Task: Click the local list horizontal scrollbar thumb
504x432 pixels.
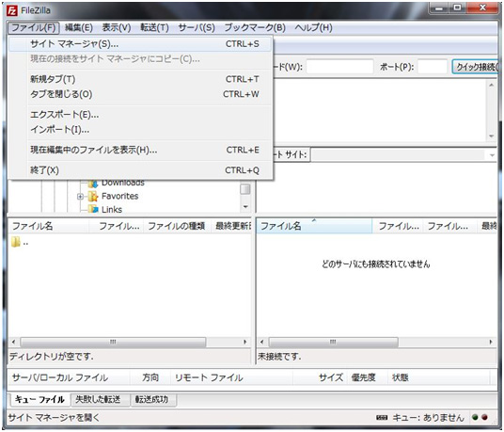Action: [x=113, y=342]
